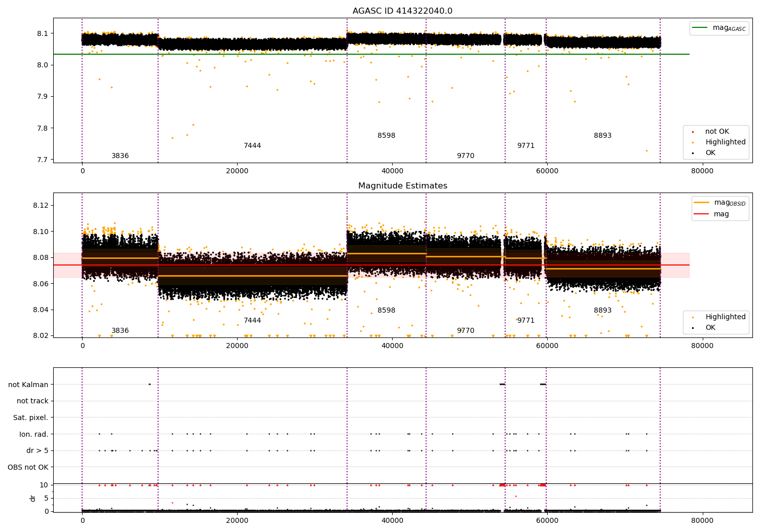
Task: Click the 'dr > 5' axis label
Action: pyautogui.click(x=37, y=451)
